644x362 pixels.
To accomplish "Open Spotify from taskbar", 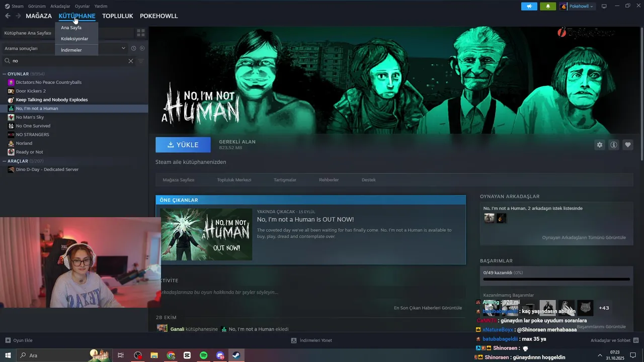I will [204, 355].
